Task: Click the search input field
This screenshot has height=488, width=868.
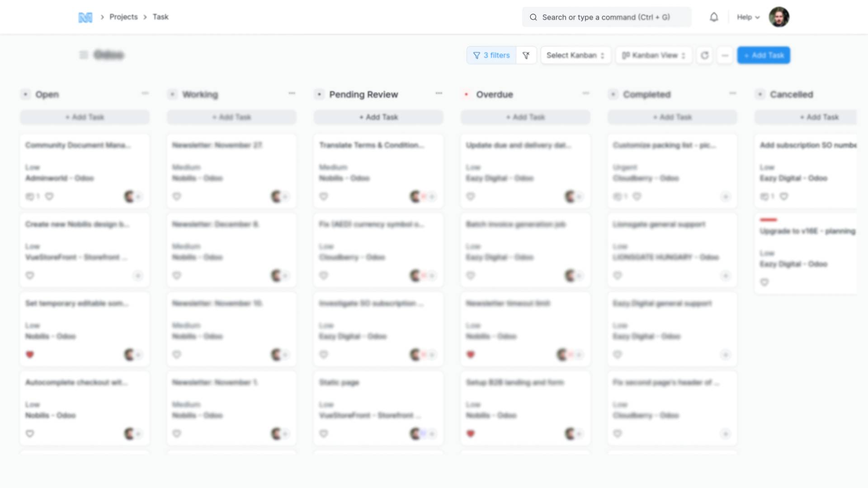Action: pyautogui.click(x=606, y=17)
